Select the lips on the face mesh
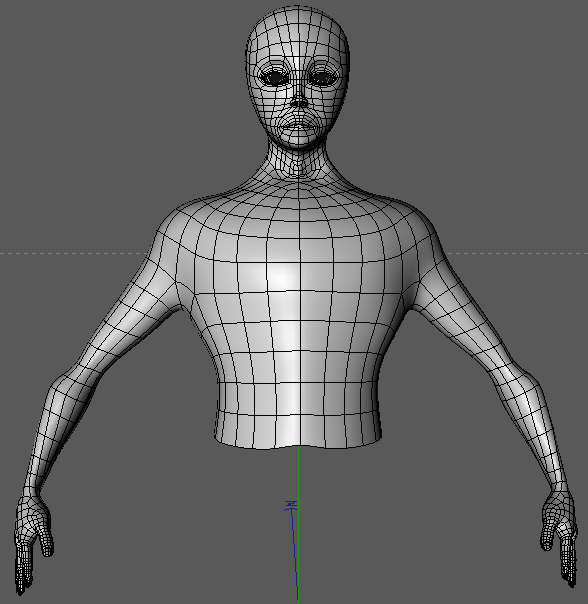Viewport: 588px width, 604px height. coord(299,126)
